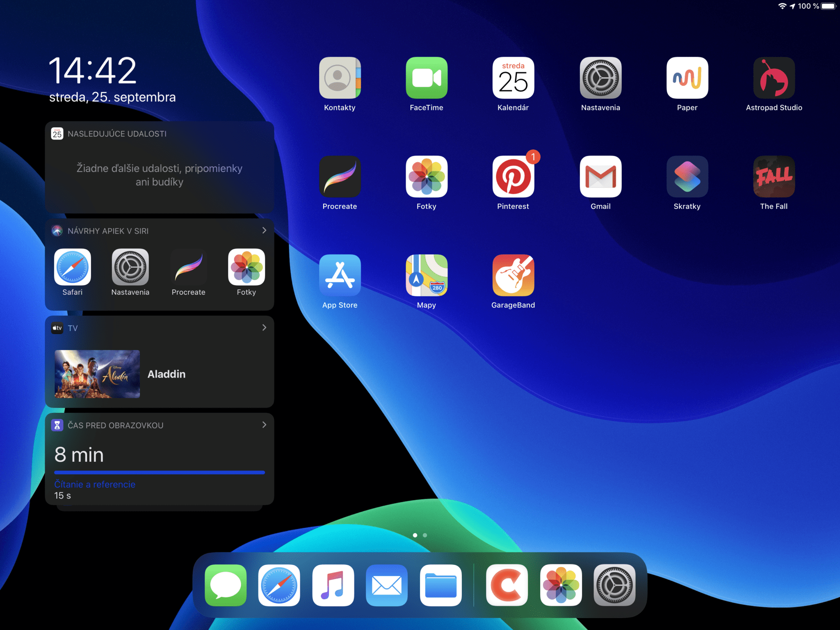Open Messages in the dock
This screenshot has height=630, width=840.
click(226, 585)
